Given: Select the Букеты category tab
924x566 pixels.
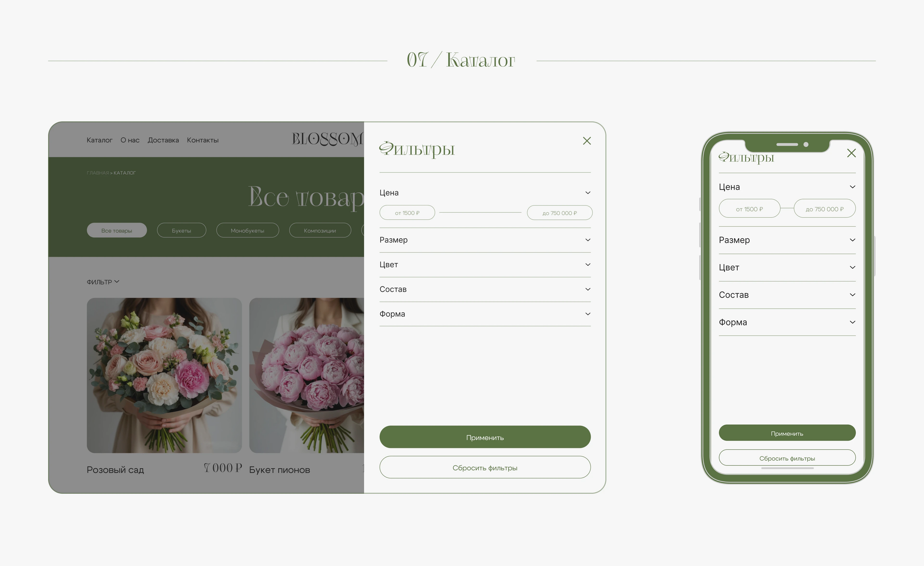Looking at the screenshot, I should click(182, 230).
